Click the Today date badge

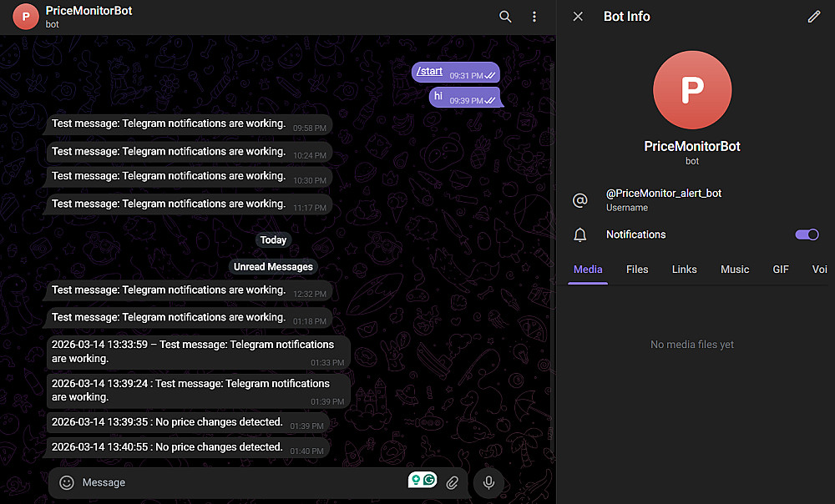(273, 240)
